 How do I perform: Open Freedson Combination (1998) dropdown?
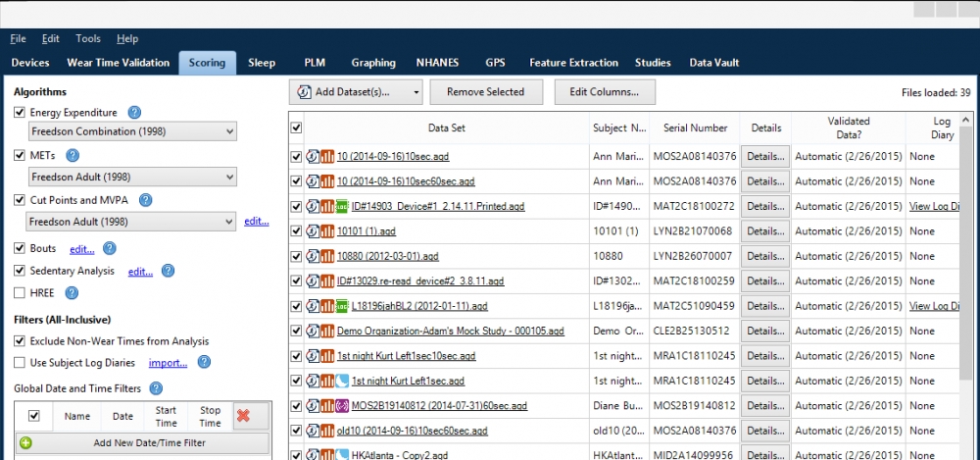pyautogui.click(x=131, y=131)
